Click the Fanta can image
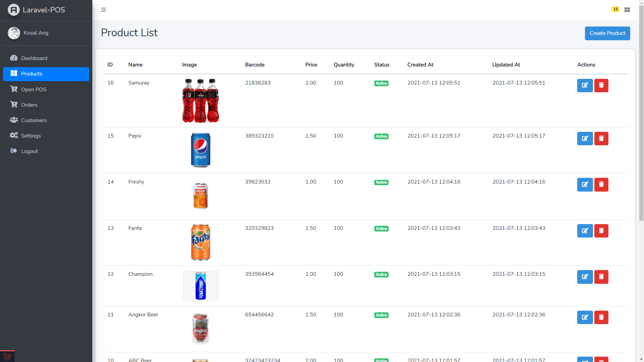Viewport: 644px width, 362px height. pos(200,242)
